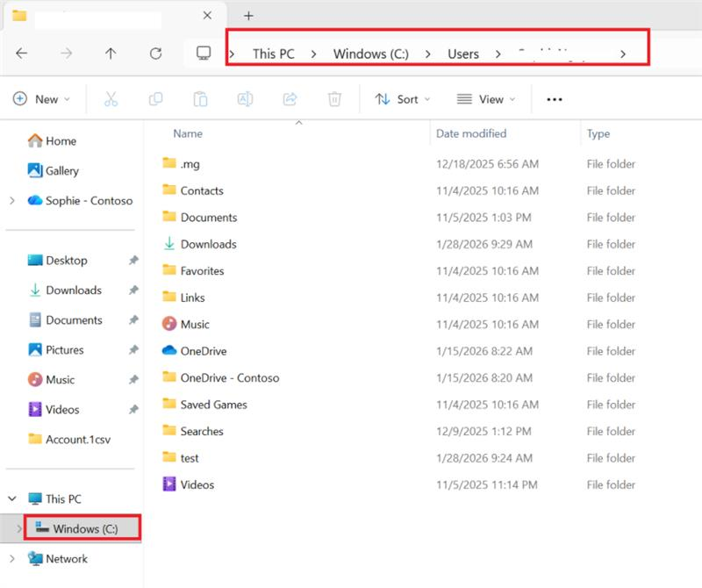Select the Searches folder
Image resolution: width=702 pixels, height=588 pixels.
tap(192, 431)
